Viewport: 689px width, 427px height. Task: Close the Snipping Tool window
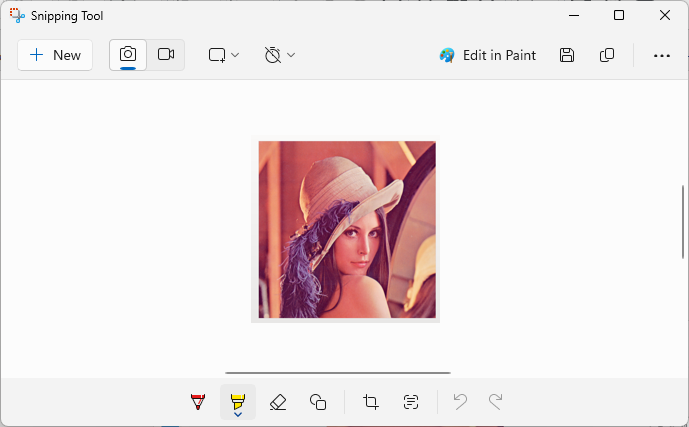[x=665, y=15]
